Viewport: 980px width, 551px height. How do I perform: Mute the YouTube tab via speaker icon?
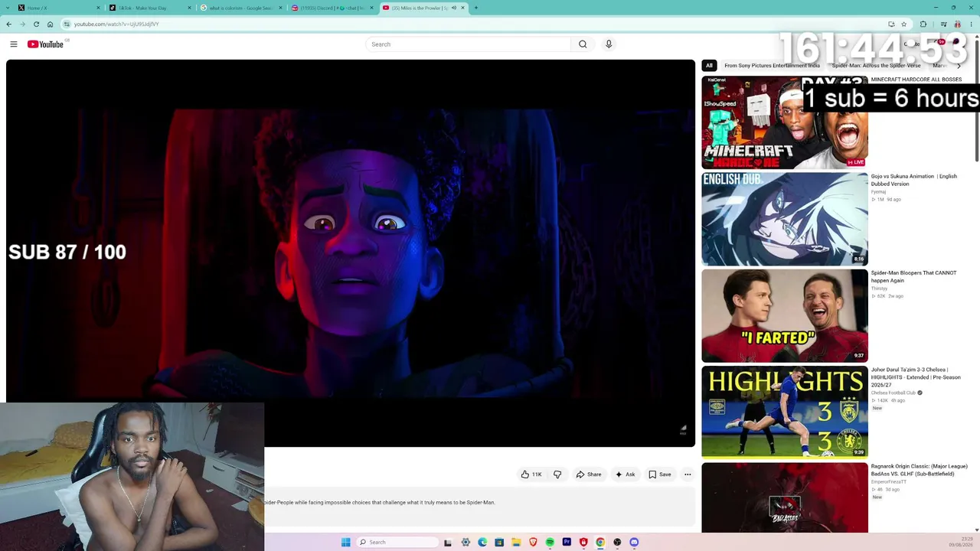coord(453,8)
